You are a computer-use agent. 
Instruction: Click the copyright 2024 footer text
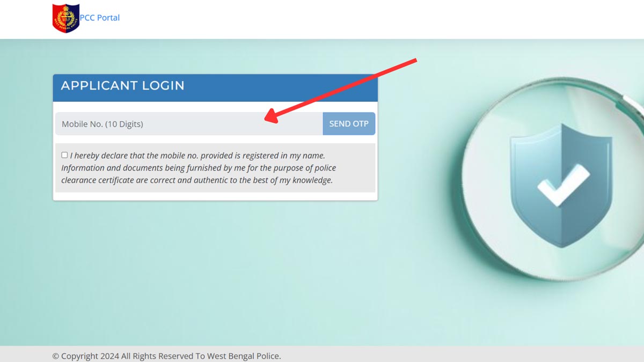point(166,356)
